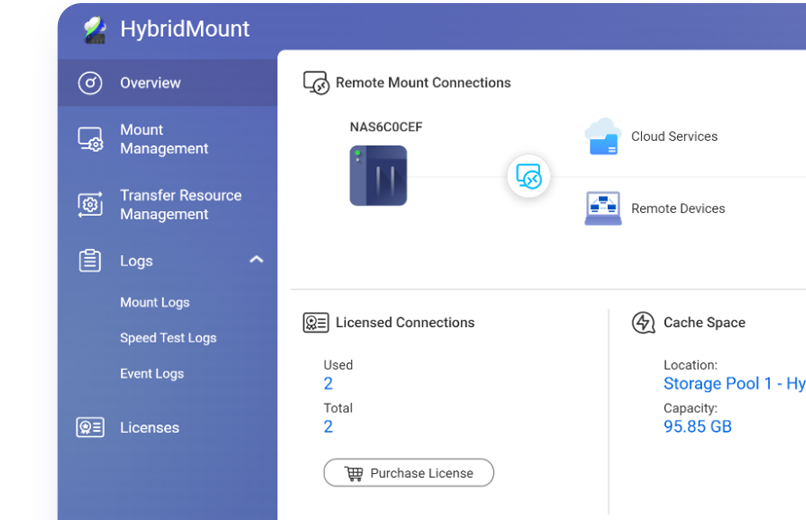Click the Remote Devices laptop icon

point(603,208)
